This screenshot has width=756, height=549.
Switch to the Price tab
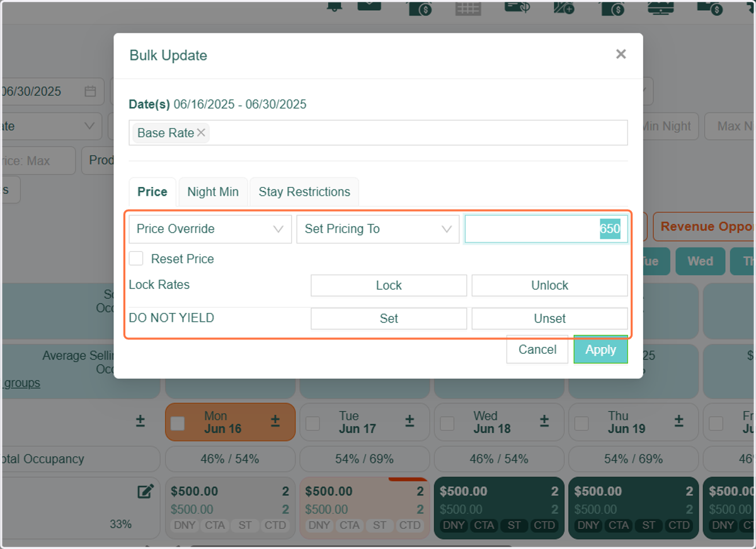pyautogui.click(x=152, y=192)
